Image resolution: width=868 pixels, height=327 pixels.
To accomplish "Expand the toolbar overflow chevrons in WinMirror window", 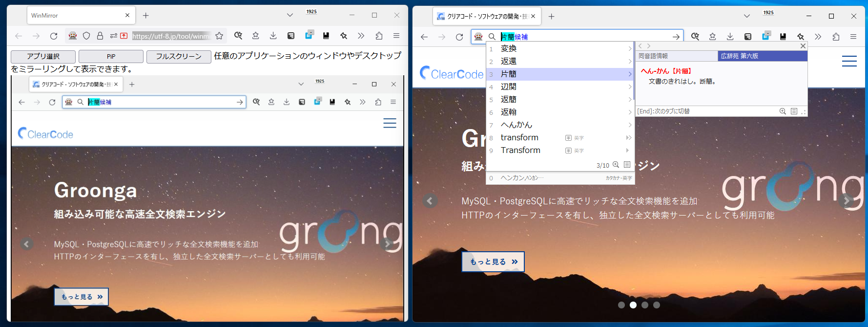I will [361, 36].
